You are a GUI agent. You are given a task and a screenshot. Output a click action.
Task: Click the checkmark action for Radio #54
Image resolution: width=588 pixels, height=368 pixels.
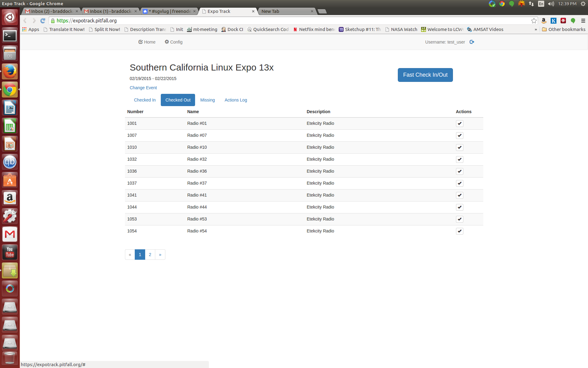point(459,231)
